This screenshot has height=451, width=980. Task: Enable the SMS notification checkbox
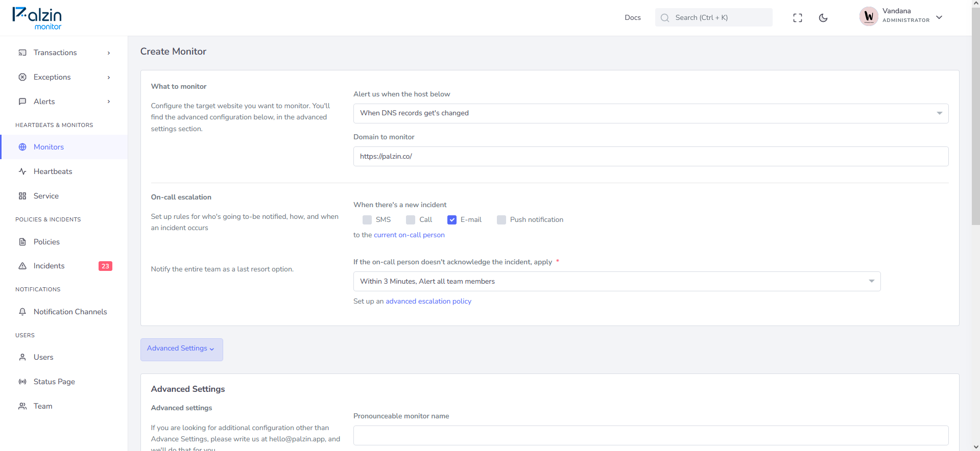click(x=367, y=220)
